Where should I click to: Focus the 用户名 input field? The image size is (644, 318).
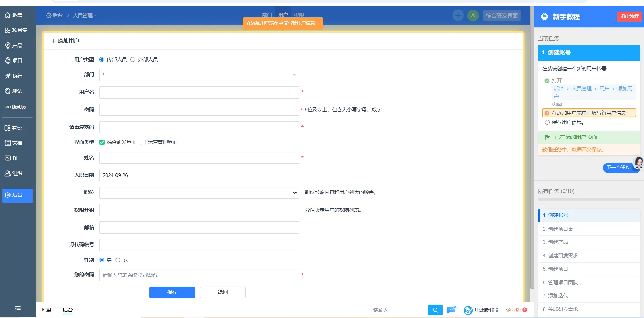[199, 92]
